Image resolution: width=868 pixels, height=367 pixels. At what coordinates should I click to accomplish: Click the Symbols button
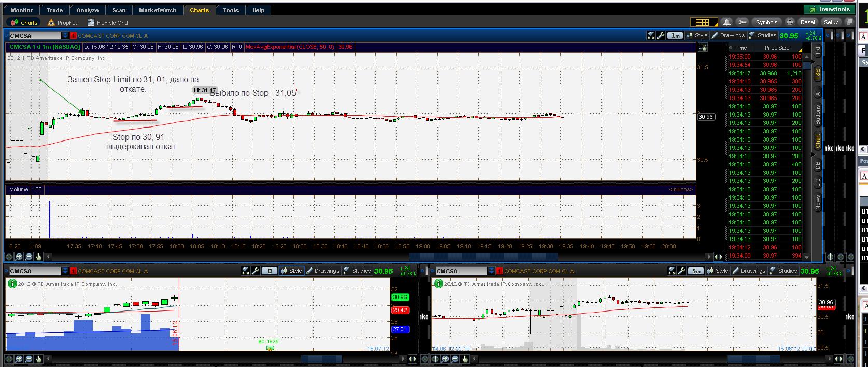[x=766, y=22]
